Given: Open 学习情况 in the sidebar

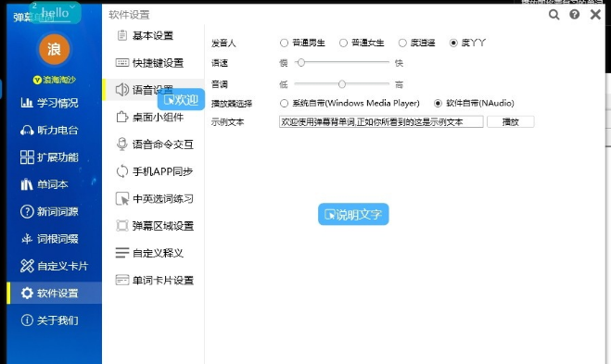Looking at the screenshot, I should 54,103.
